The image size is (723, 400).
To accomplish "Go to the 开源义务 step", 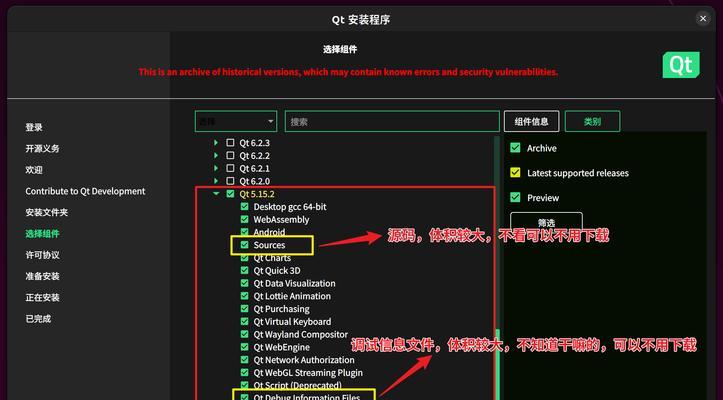I will pos(42,149).
